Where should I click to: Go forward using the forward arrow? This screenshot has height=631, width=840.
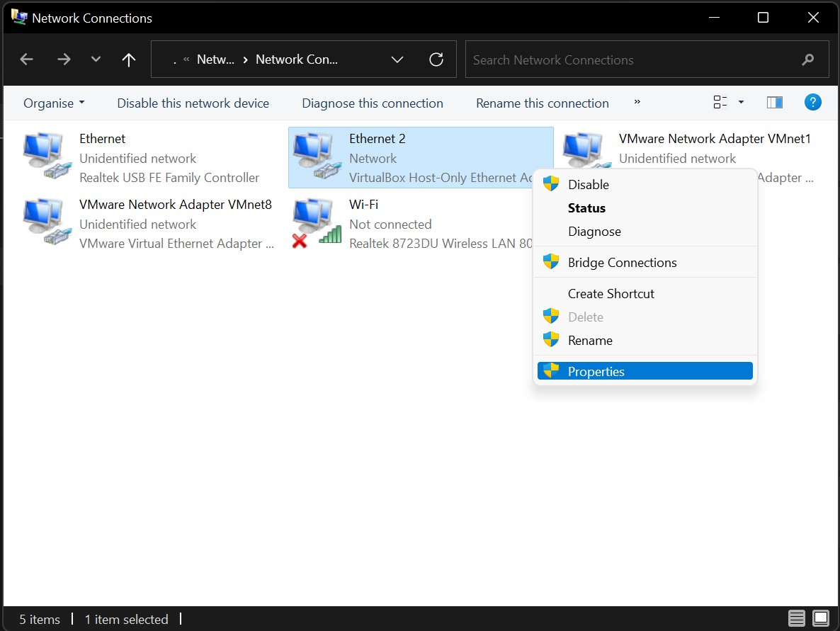pyautogui.click(x=64, y=59)
